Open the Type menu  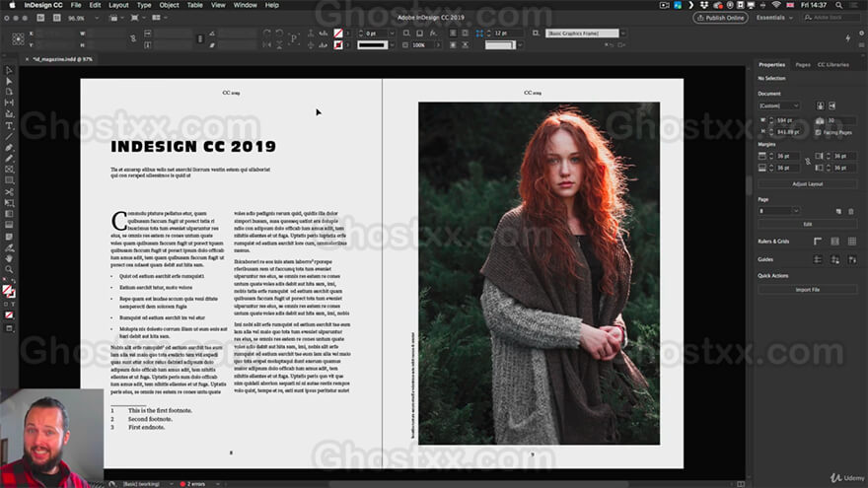pos(144,5)
